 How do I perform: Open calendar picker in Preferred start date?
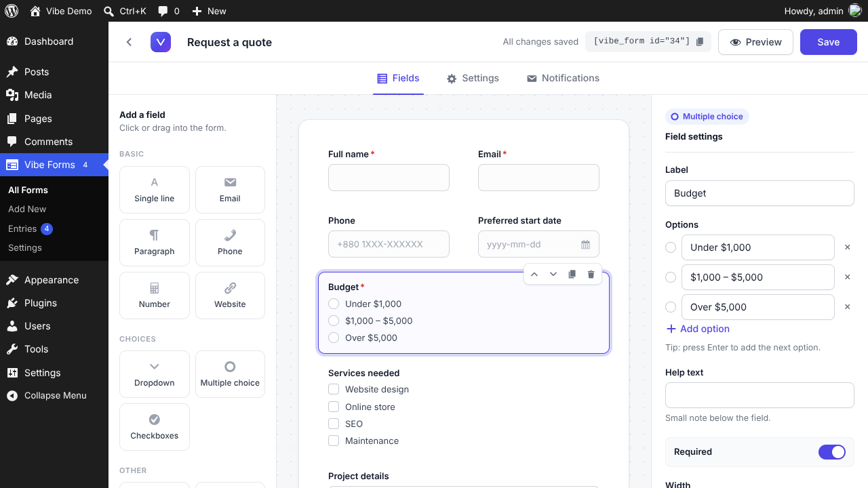point(586,245)
